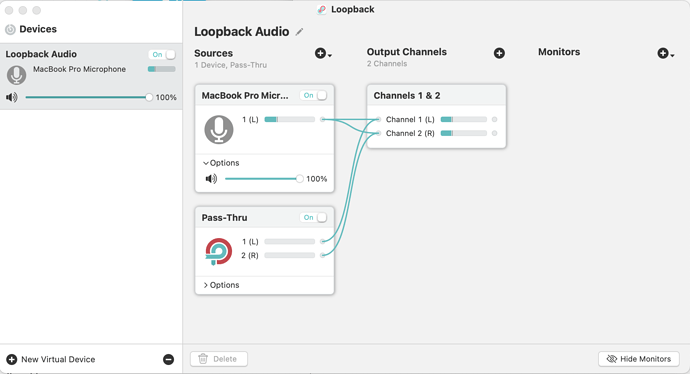The image size is (690, 374).
Task: Adjust the MacBook Pro Micr source volume slider
Action: (x=264, y=179)
